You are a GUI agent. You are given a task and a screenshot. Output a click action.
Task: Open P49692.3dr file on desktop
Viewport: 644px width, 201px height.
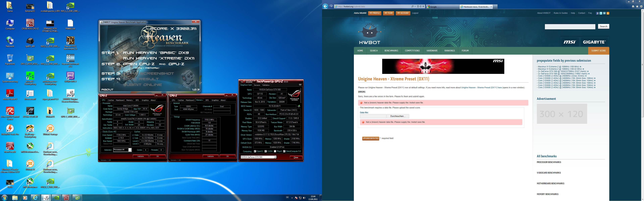[x=70, y=24]
